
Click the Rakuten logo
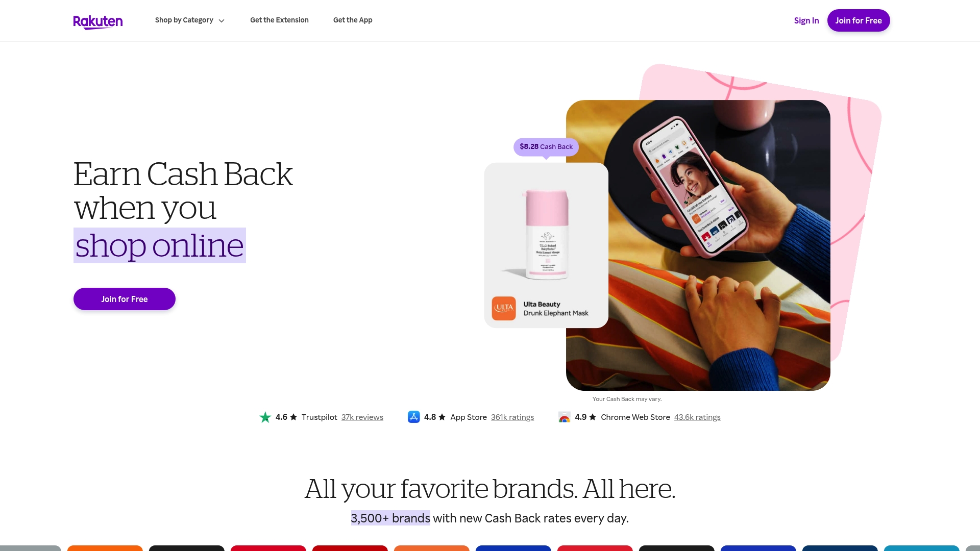(x=98, y=22)
